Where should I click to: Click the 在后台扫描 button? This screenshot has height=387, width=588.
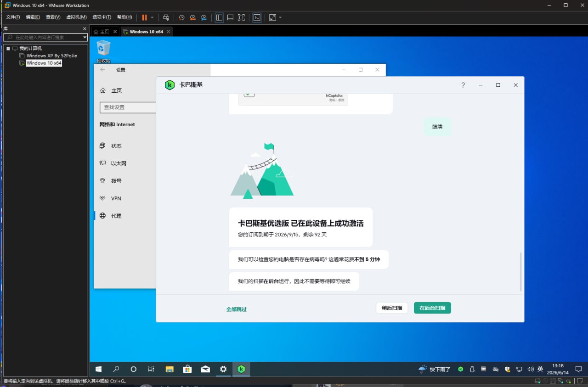coord(432,308)
